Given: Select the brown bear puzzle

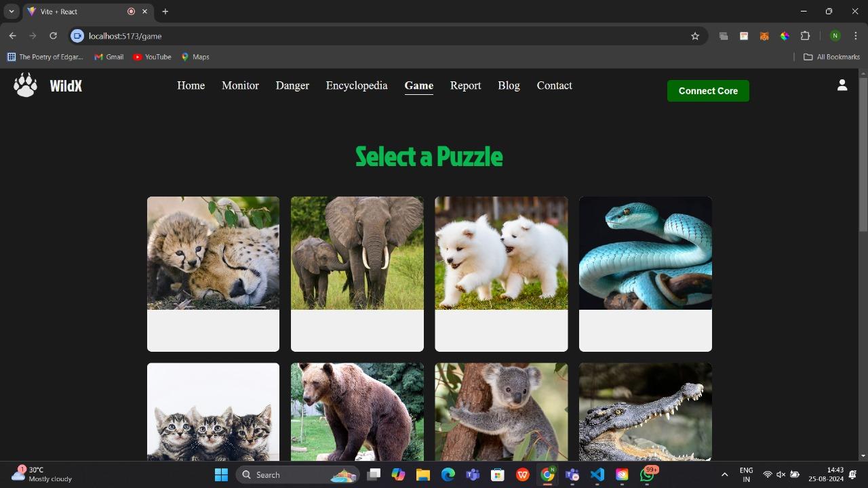Looking at the screenshot, I should pos(357,412).
